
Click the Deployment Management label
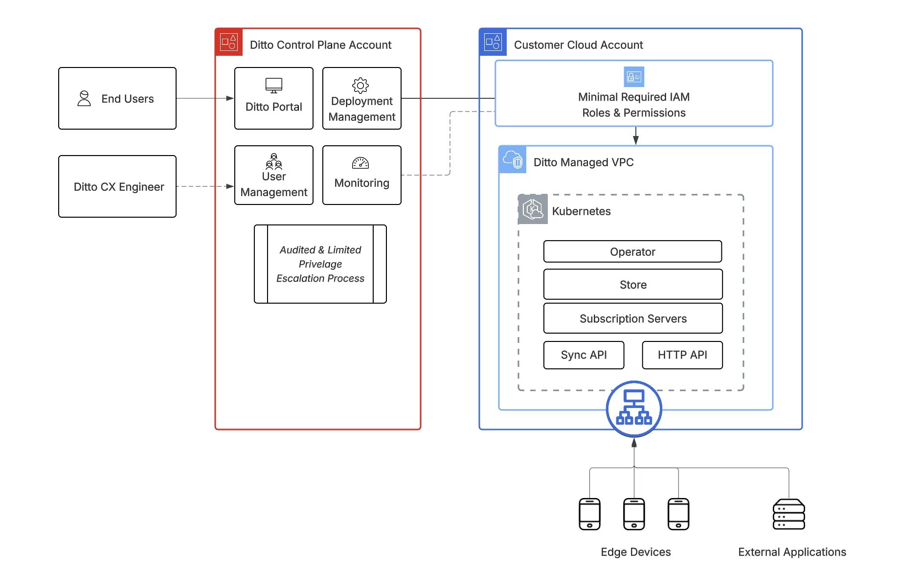click(362, 109)
